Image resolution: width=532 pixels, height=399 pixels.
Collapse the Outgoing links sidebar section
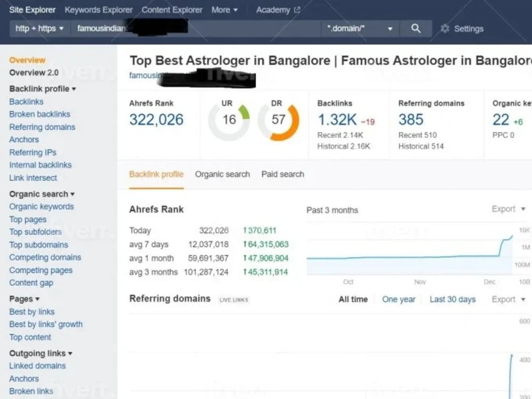tap(41, 353)
